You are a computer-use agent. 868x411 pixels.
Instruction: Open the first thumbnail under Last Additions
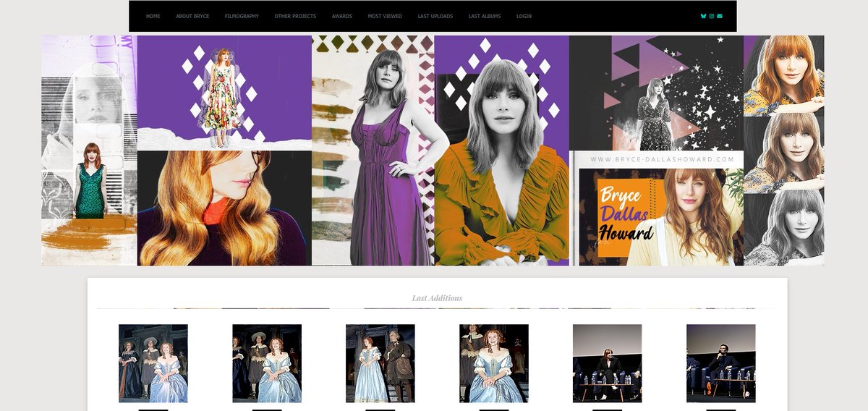(153, 363)
